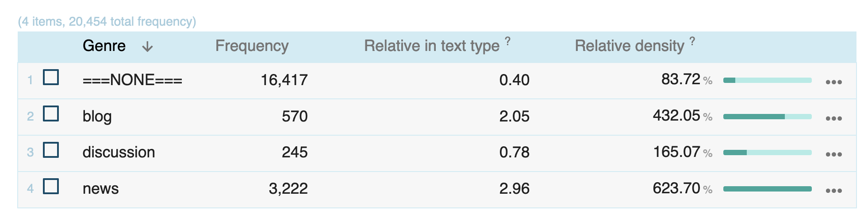This screenshot has height=219, width=868.
Task: Sort by Relative density header
Action: point(629,46)
